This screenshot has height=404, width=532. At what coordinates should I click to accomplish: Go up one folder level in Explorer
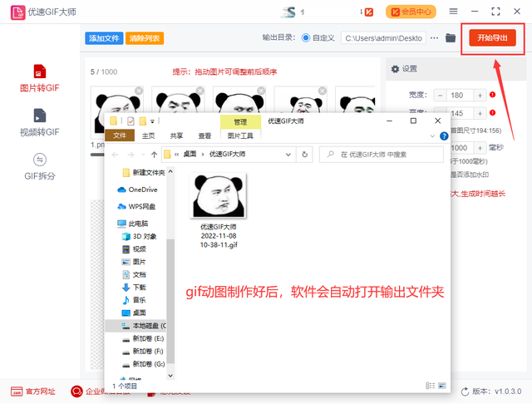tap(154, 155)
